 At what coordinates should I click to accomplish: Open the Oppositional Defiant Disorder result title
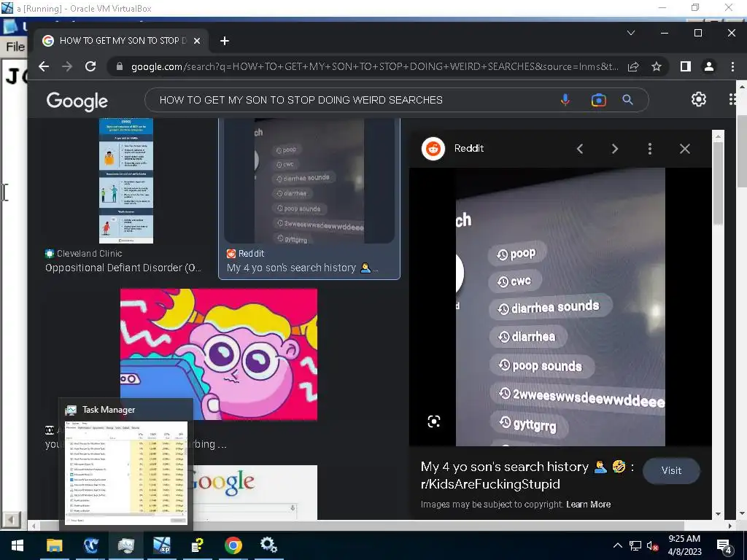coord(123,268)
